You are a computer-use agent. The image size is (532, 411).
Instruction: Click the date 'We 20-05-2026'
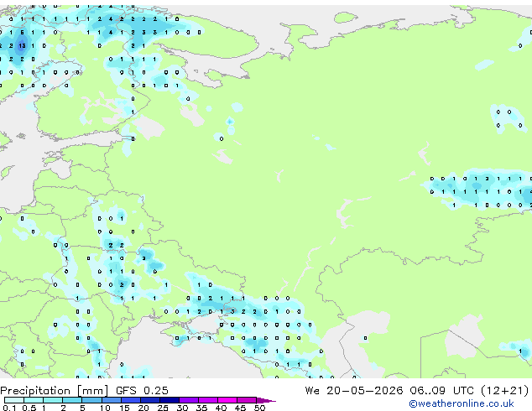pyautogui.click(x=354, y=391)
